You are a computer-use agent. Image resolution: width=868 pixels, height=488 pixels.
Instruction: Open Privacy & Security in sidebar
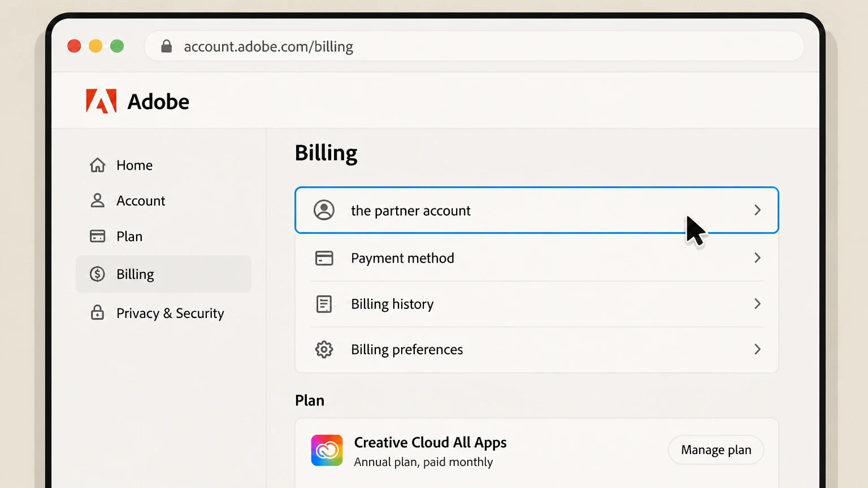(170, 313)
